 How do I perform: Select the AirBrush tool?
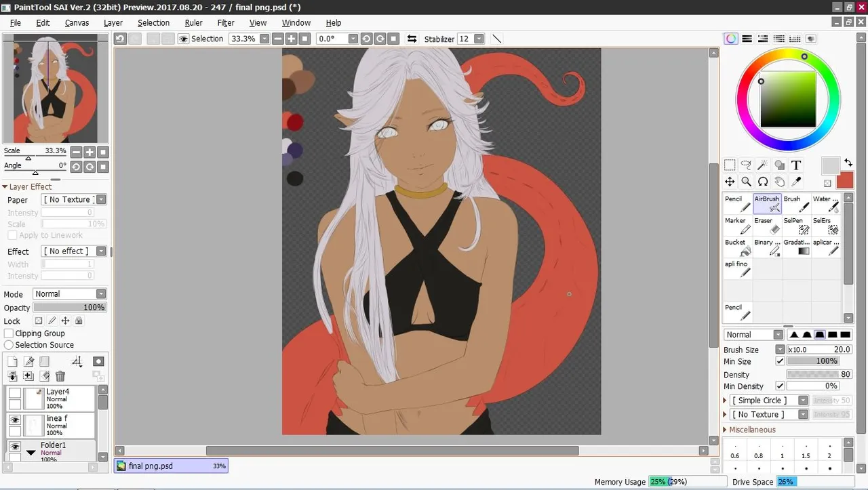pyautogui.click(x=767, y=204)
